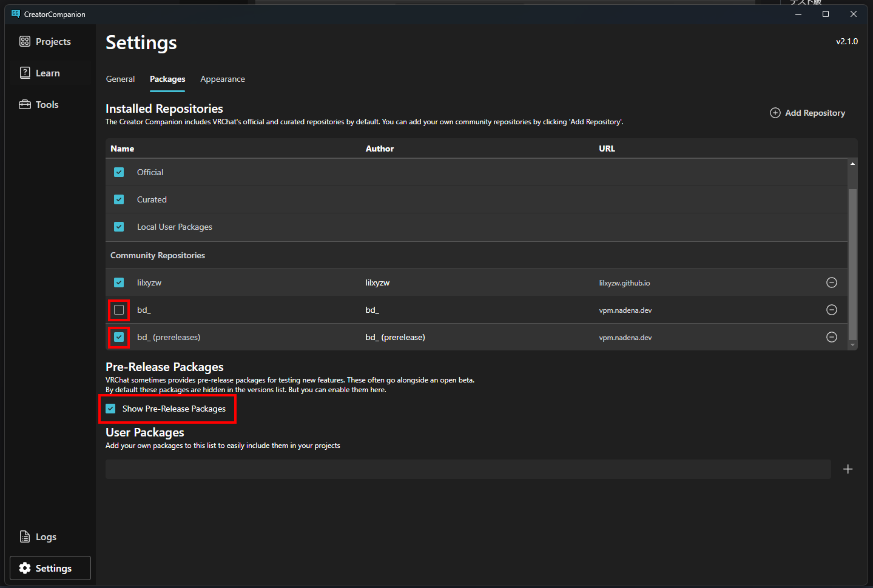Image resolution: width=873 pixels, height=588 pixels.
Task: Remove the lilxyzw repository with minus icon
Action: pos(832,282)
